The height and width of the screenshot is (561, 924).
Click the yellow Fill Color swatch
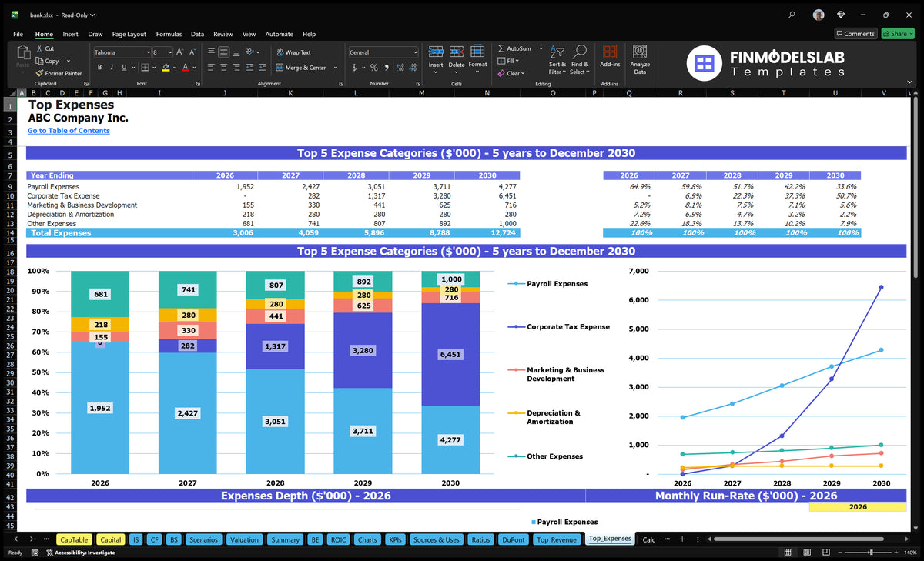pos(165,68)
